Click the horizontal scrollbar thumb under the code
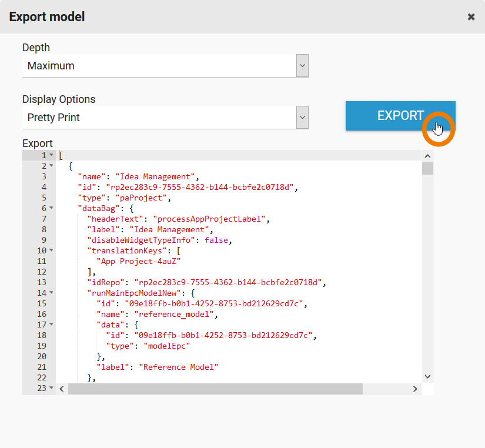This screenshot has width=485, height=448. (215, 389)
